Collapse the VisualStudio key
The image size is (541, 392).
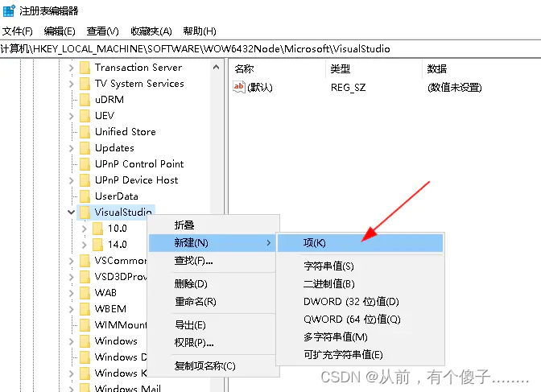[x=71, y=213]
